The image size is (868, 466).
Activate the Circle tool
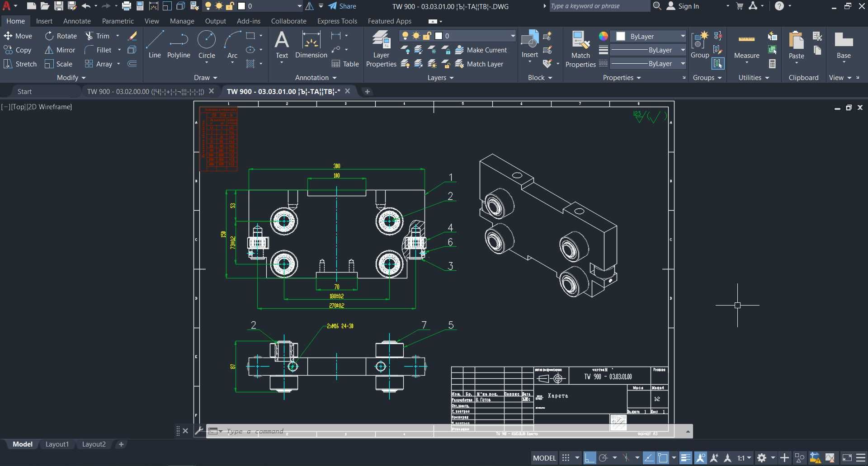207,45
